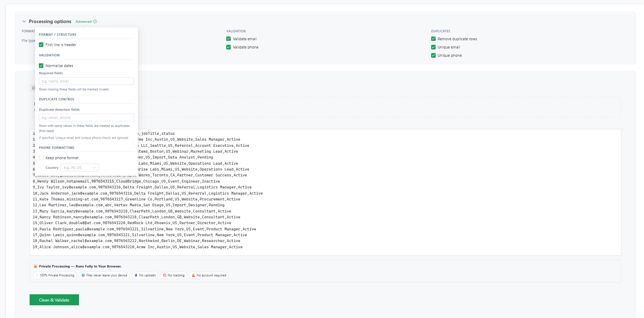Click the lock icon beside Private Processing

click(35, 266)
